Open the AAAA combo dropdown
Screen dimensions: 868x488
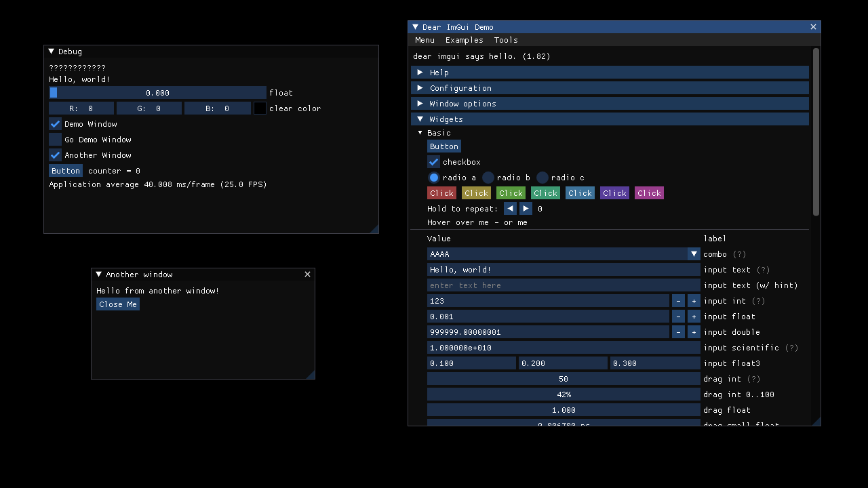[564, 254]
